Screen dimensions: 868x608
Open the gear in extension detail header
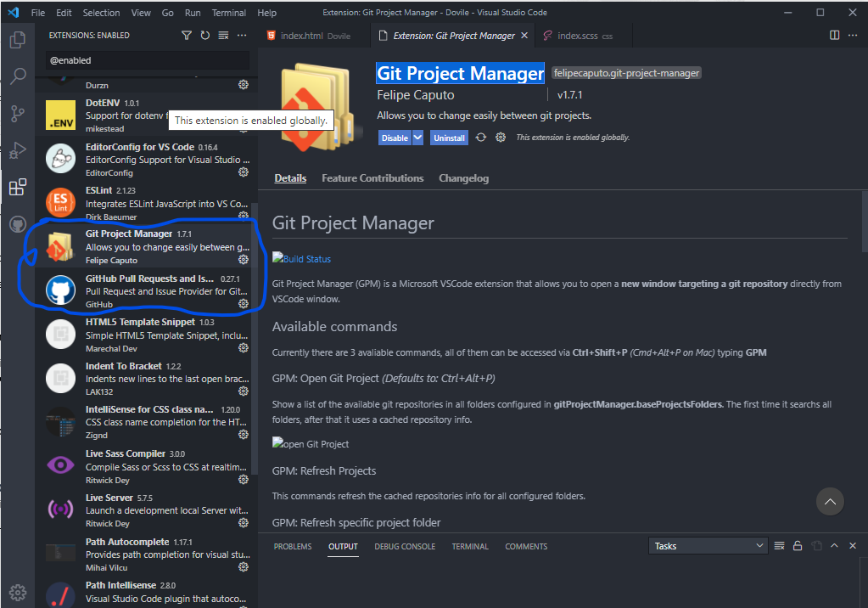[501, 138]
